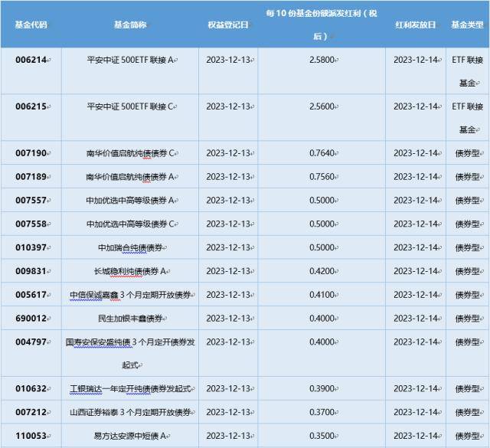The height and width of the screenshot is (448, 490).
Task: Click registration date 2023-12-13 in 007212 row
Action: [228, 412]
